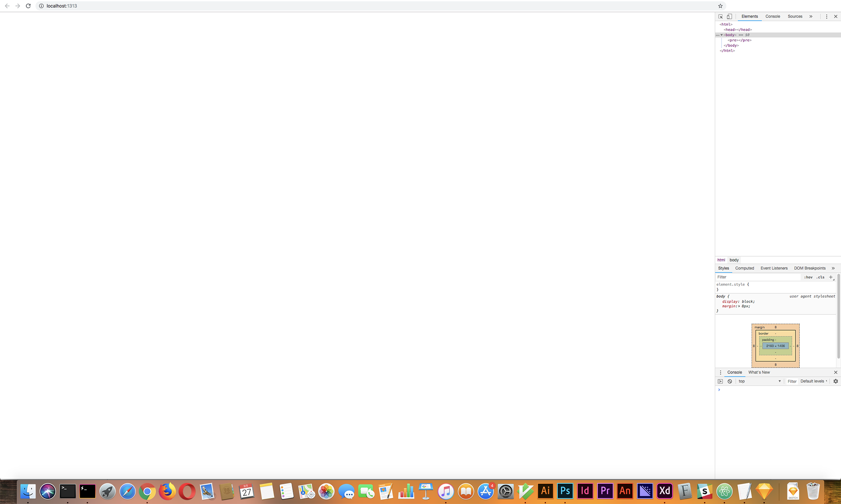The width and height of the screenshot is (841, 504).
Task: Select html in the breadcrumb trail
Action: [x=721, y=260]
